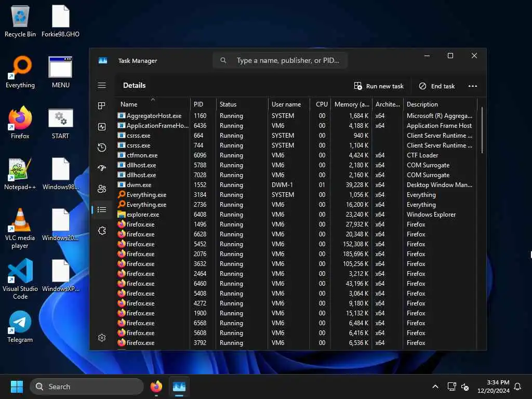Select dllhost.exe with PID 5788

coord(297,165)
